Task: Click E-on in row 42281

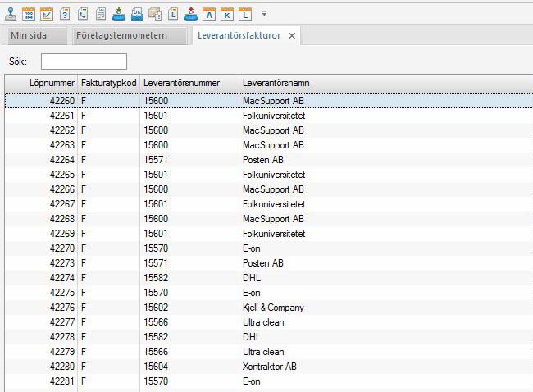Action: (x=252, y=381)
